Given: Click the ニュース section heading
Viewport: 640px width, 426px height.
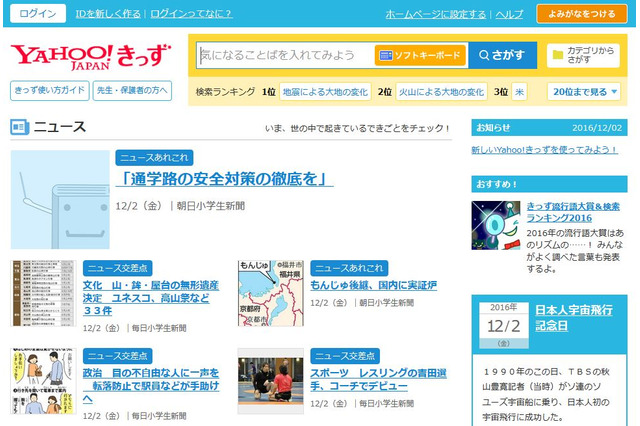Looking at the screenshot, I should 60,126.
